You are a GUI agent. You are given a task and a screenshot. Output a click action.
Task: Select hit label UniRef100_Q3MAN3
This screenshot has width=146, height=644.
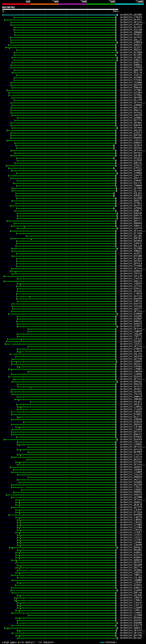pyautogui.click(x=131, y=106)
